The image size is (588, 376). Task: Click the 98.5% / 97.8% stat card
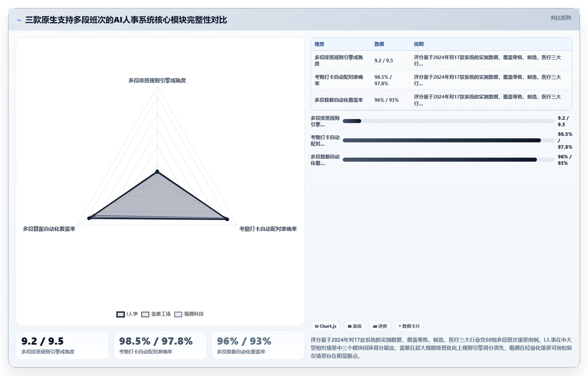(160, 345)
